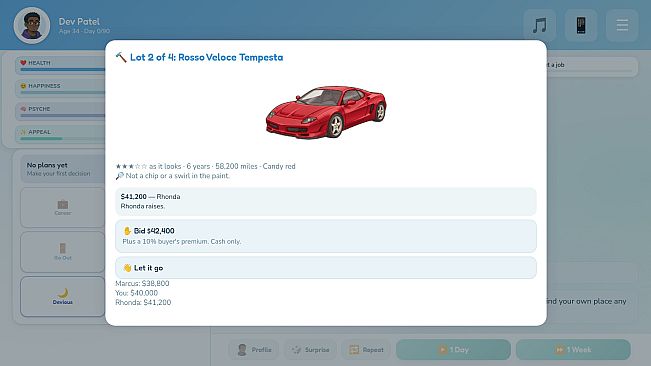Open the phone icon button
Screen dimensions: 651x366
581,25
